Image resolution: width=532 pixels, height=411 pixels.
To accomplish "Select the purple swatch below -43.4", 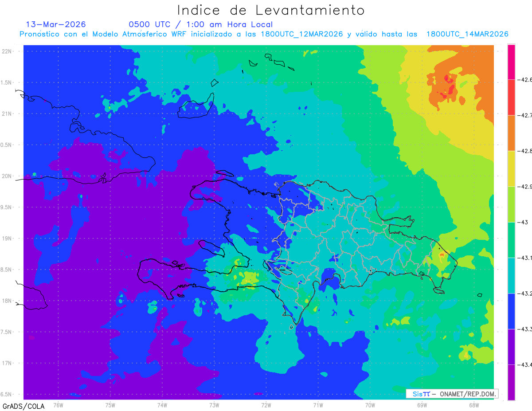I will [x=511, y=382].
